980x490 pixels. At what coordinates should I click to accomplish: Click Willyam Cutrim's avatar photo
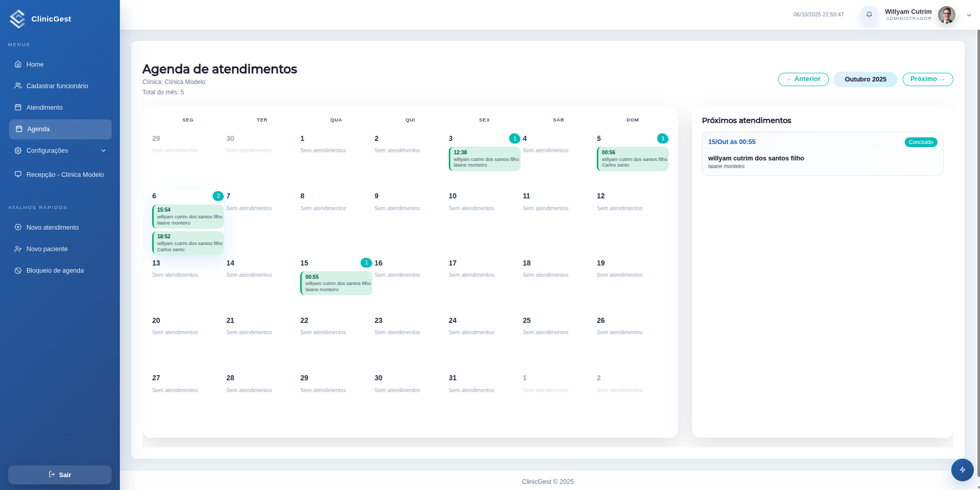click(x=946, y=15)
